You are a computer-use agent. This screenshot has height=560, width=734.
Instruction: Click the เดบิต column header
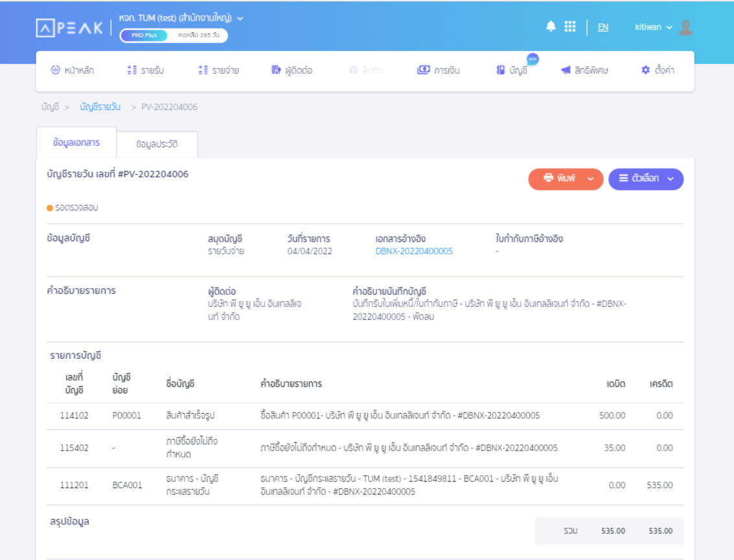(616, 384)
